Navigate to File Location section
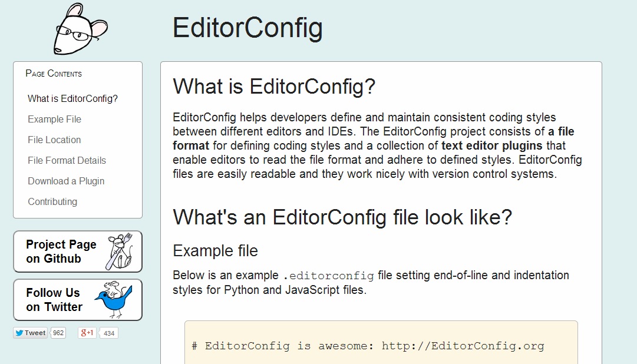The image size is (637, 364). 54,140
